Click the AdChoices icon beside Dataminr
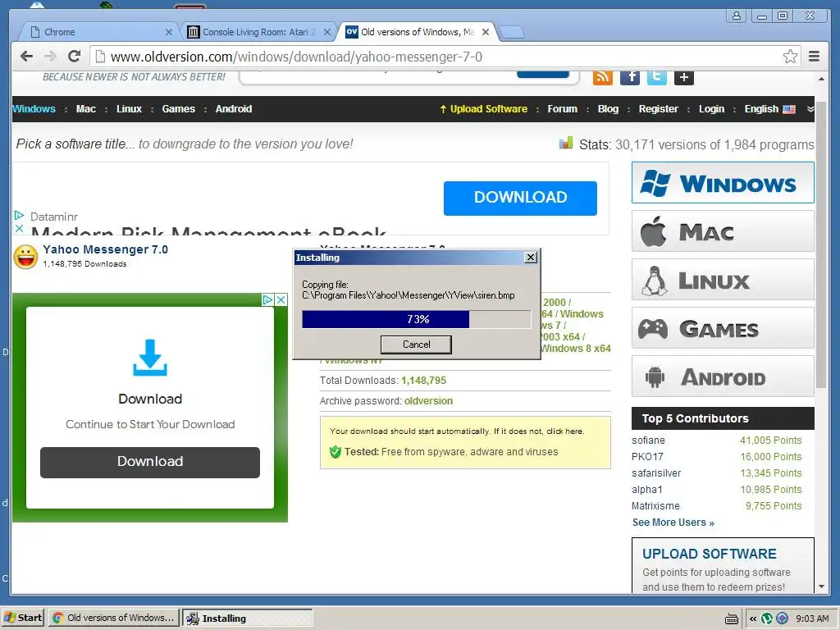840x630 pixels. (x=20, y=216)
